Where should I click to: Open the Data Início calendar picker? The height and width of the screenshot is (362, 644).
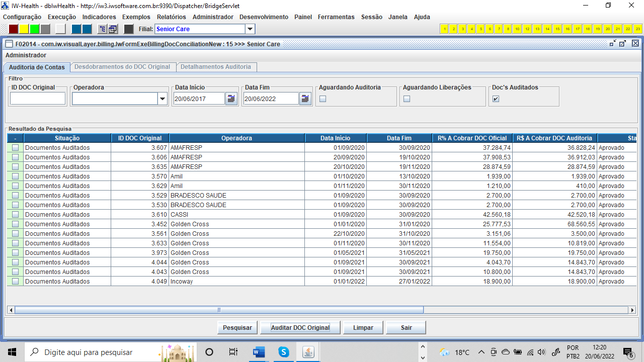[231, 99]
